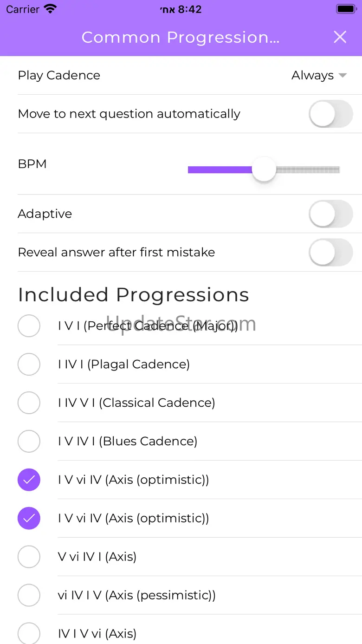Tick the IV I V vi (Axis) circle
Image resolution: width=362 pixels, height=644 pixels.
tap(29, 633)
